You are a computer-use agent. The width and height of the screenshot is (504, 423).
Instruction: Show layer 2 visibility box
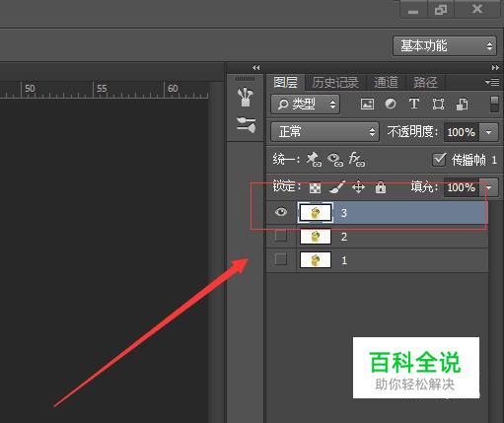(x=281, y=236)
